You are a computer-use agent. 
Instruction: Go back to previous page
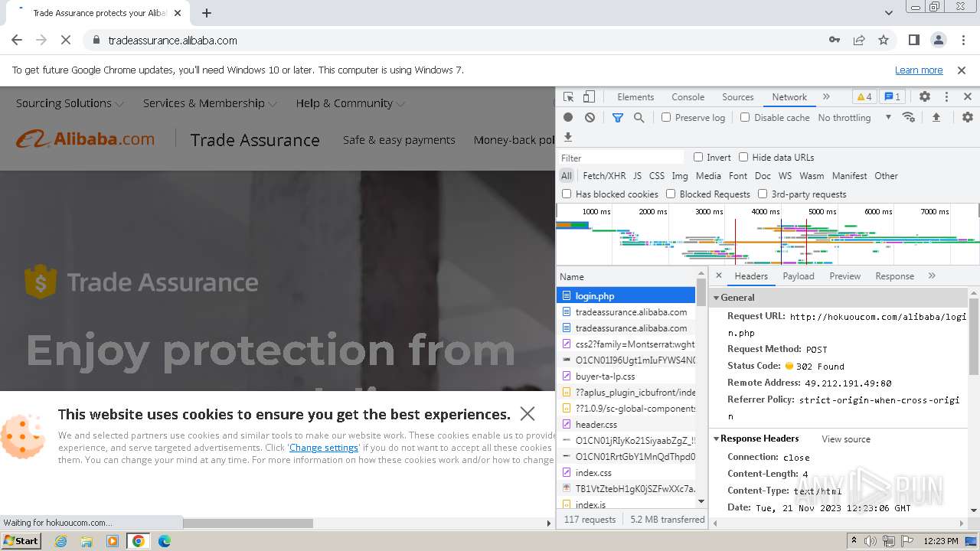(x=17, y=40)
